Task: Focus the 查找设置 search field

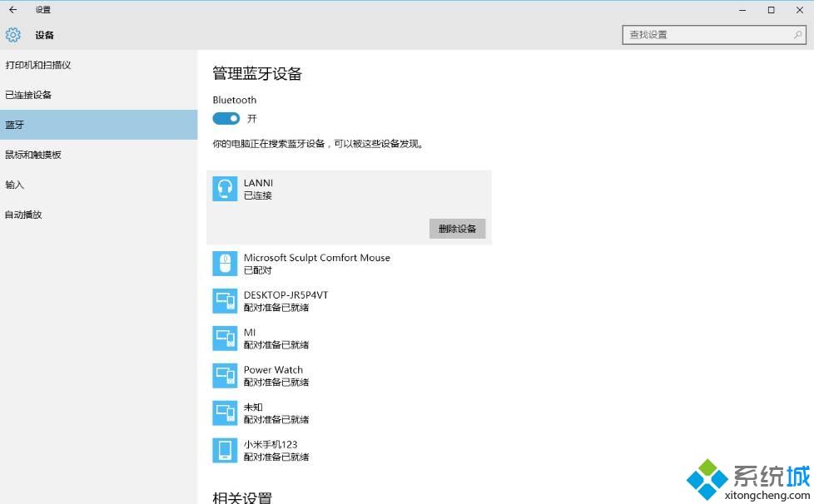Action: pyautogui.click(x=714, y=35)
